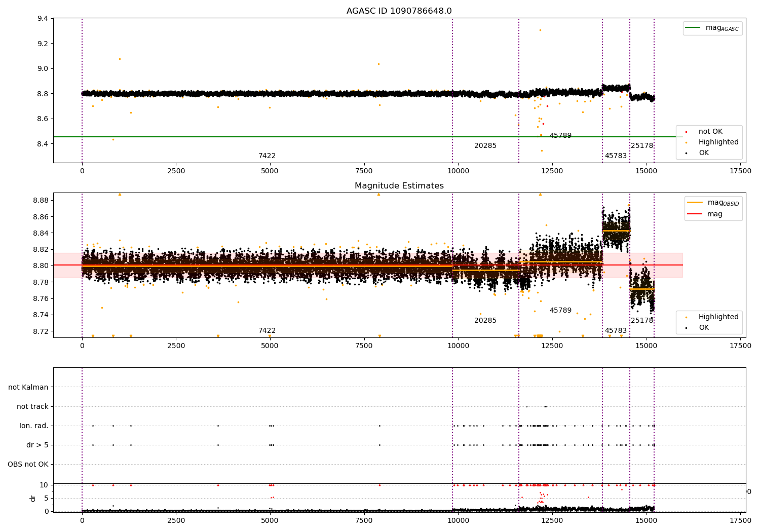Click the 8.4 y-axis tick label

pyautogui.click(x=43, y=144)
